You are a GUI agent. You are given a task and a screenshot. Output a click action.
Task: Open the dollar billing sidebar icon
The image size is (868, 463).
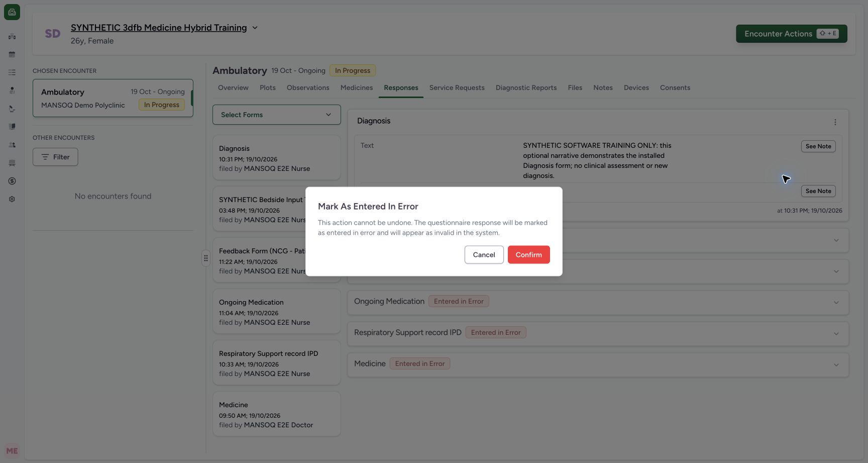pos(12,181)
